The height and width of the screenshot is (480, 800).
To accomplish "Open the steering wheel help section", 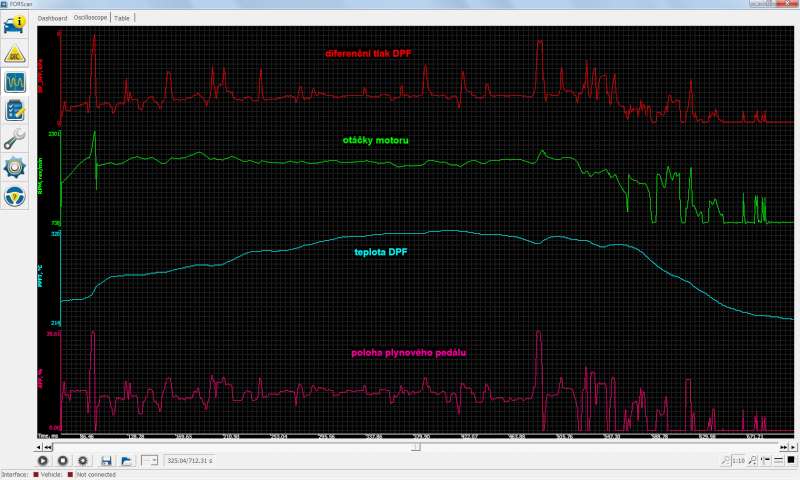I will pos(16,194).
